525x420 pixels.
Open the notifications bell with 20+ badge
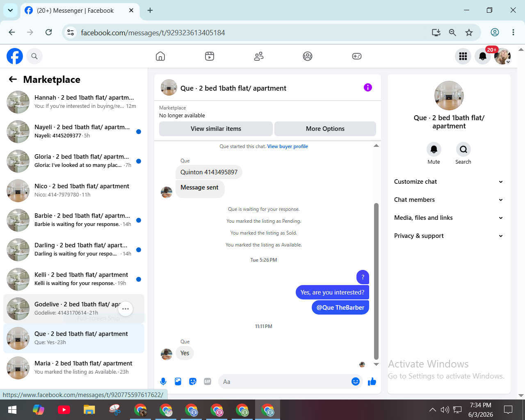click(x=483, y=56)
